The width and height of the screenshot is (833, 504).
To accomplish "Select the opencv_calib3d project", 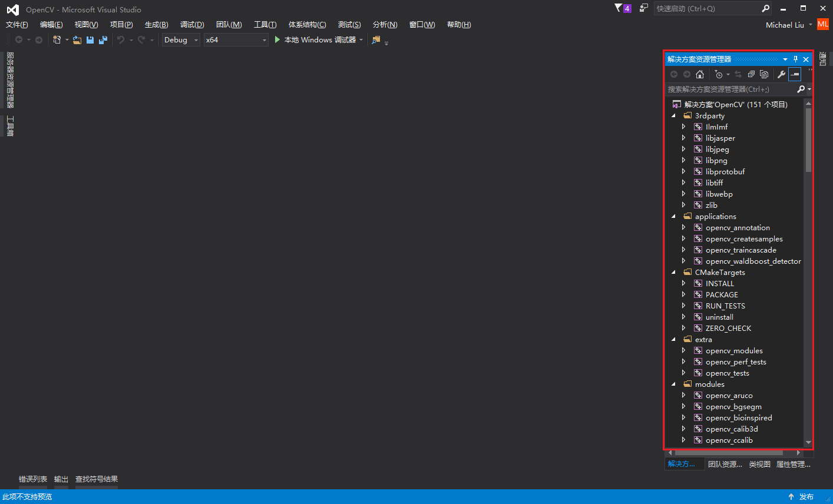I will coord(732,429).
